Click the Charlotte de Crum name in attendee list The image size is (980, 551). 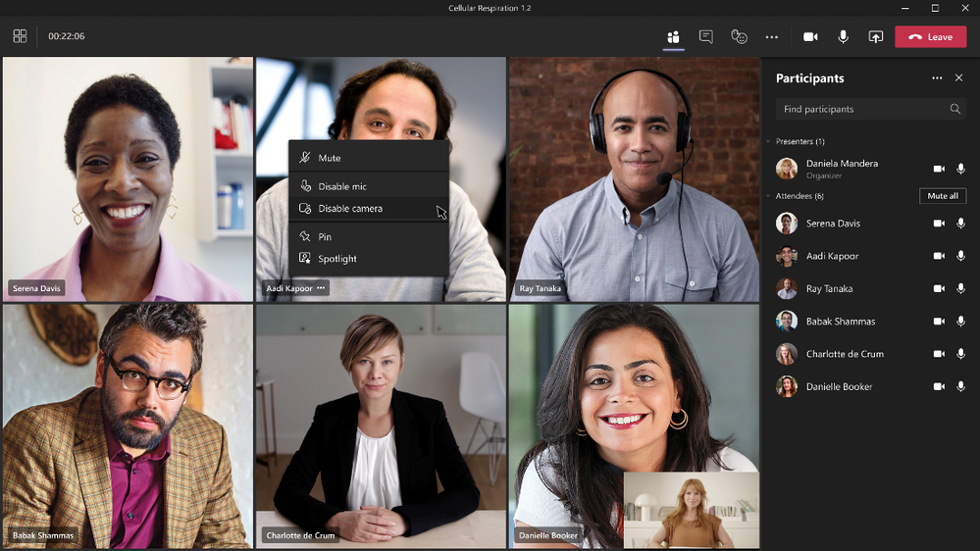[845, 354]
